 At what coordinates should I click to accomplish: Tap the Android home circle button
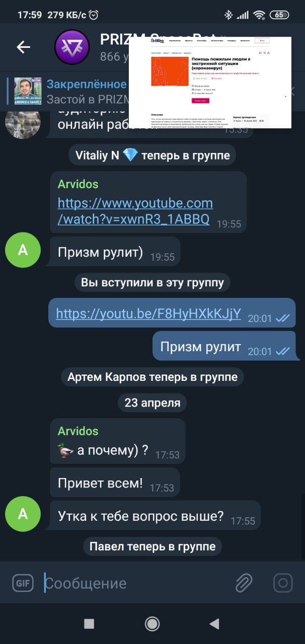152,624
